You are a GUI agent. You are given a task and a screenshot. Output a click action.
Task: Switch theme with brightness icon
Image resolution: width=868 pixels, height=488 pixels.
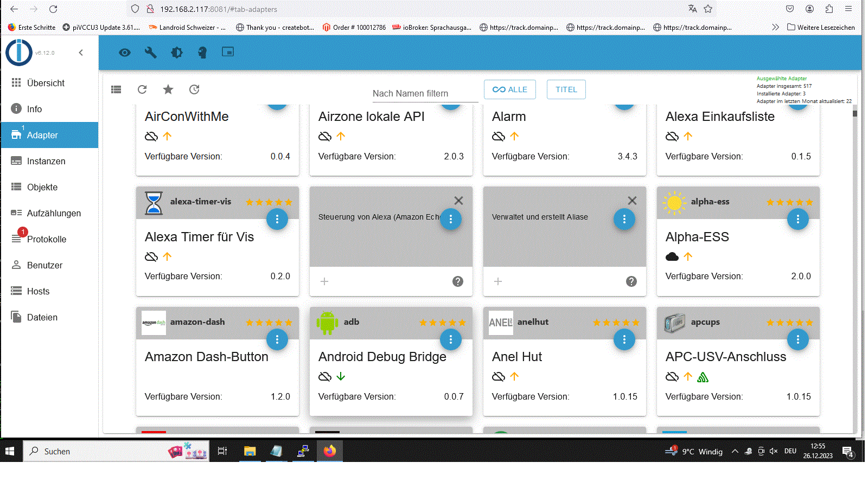[177, 53]
